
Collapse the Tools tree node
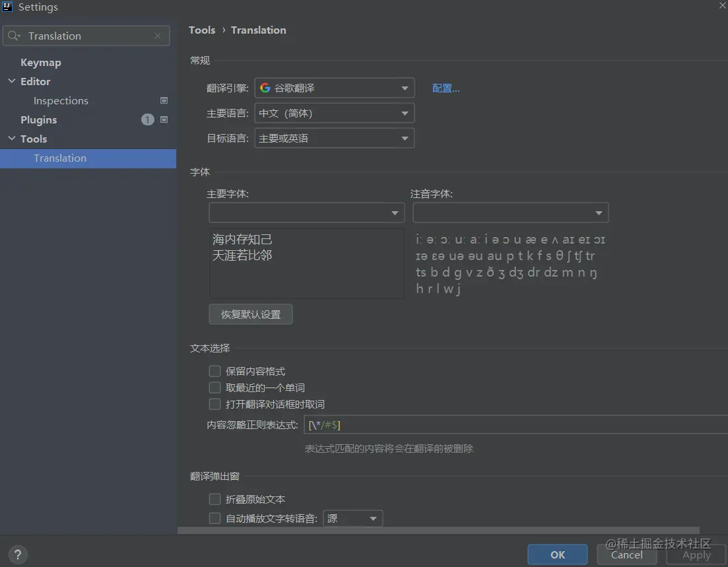(x=12, y=139)
